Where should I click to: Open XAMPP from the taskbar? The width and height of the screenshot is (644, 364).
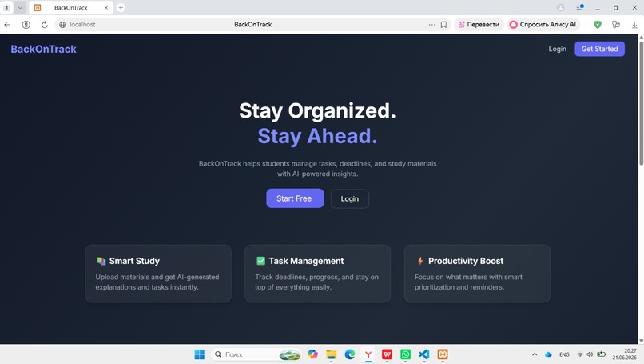(x=443, y=354)
